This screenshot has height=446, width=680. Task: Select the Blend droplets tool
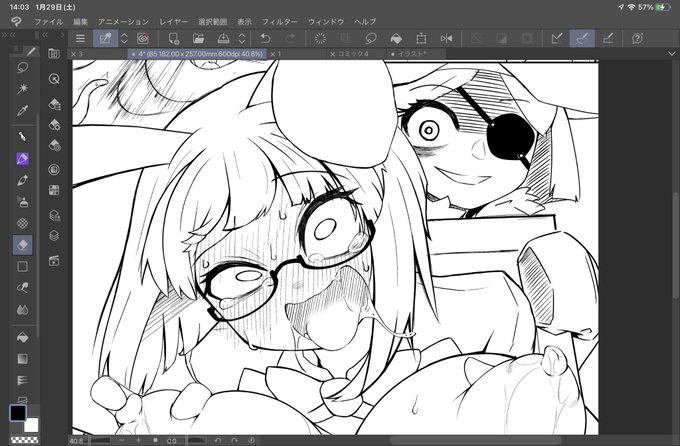[23, 309]
